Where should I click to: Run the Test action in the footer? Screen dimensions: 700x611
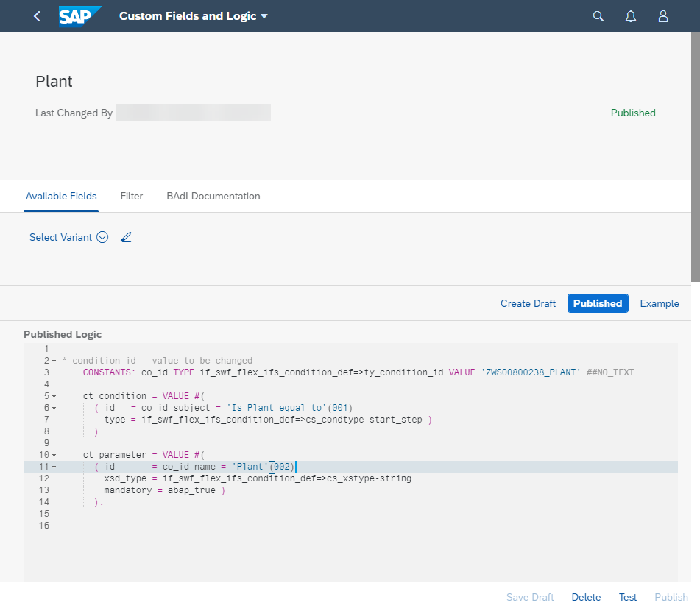(627, 597)
